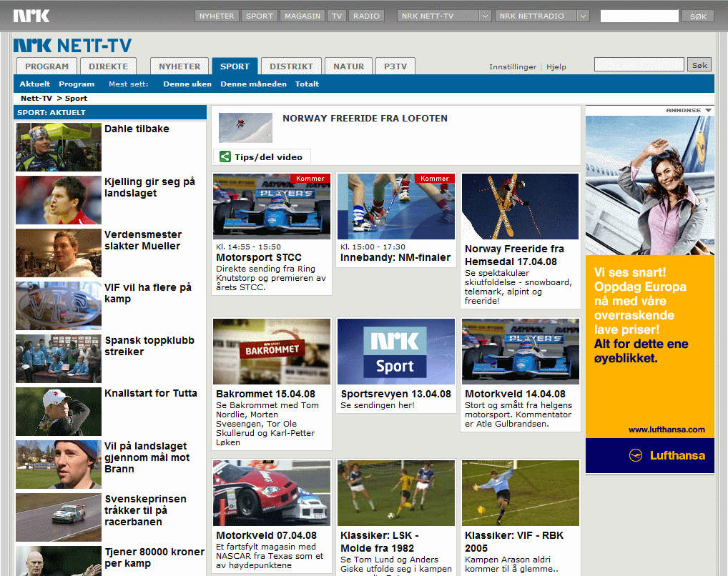Show most viewed Denne uken
Screen dimensions: 728x576
187,84
